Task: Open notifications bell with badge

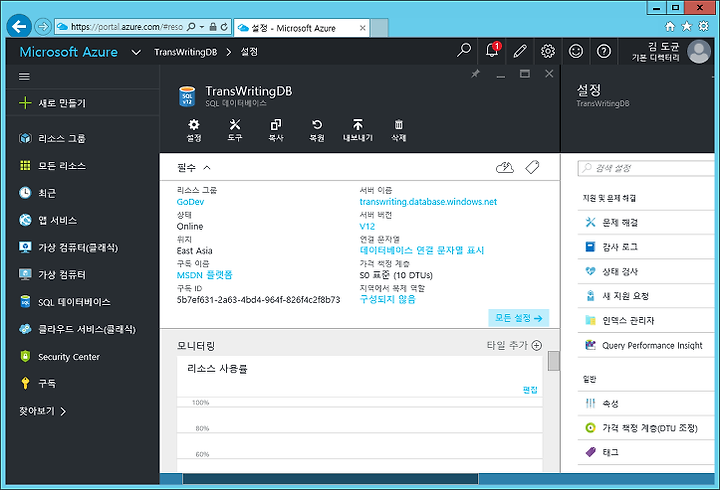Action: point(492,51)
